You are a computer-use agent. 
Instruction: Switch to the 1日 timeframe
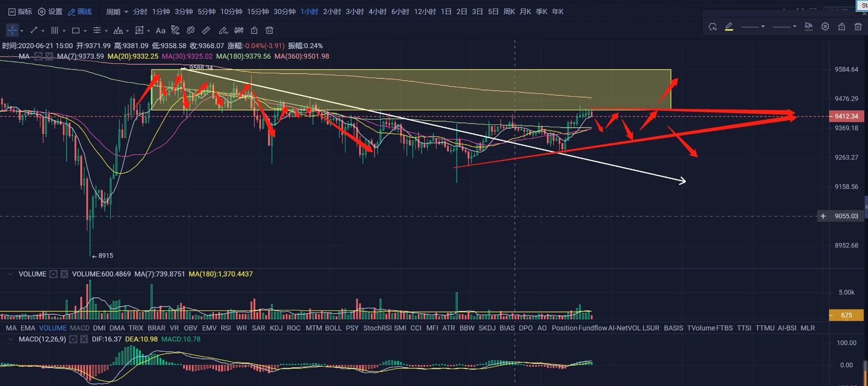tap(446, 12)
